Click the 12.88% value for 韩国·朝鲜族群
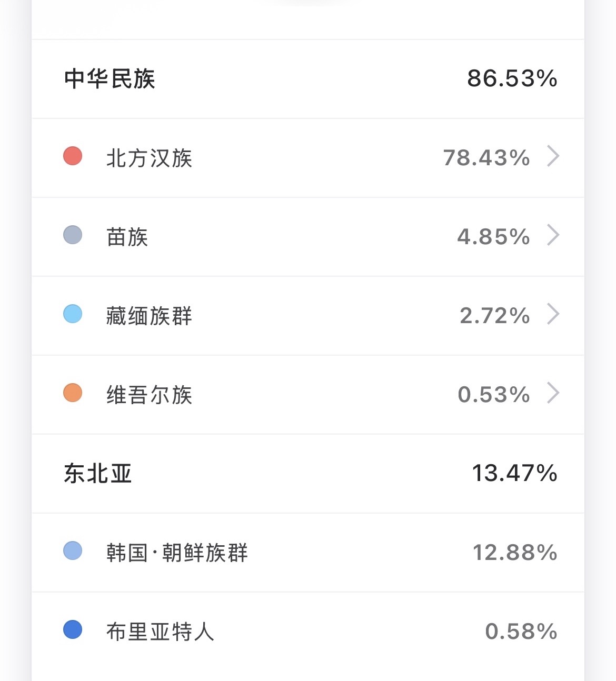Image resolution: width=616 pixels, height=681 pixels. pos(515,553)
